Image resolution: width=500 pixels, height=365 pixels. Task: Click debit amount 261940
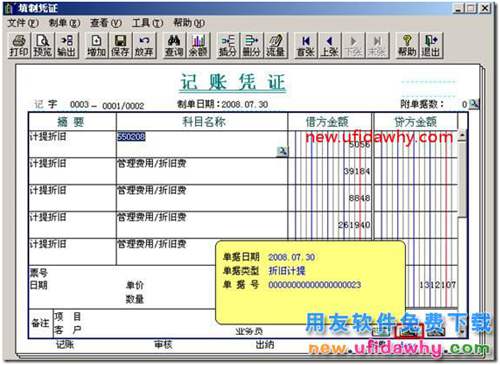[354, 225]
